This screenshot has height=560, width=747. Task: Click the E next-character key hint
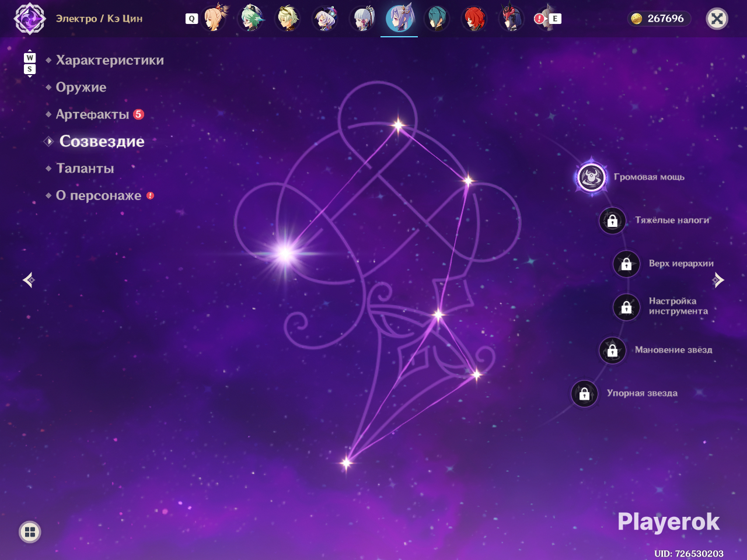click(x=555, y=19)
